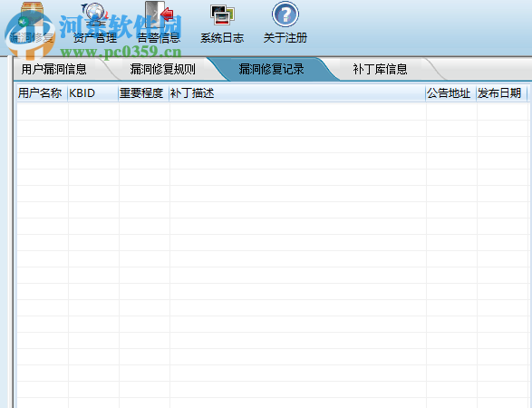Click the 公告地址 column header

pyautogui.click(x=451, y=93)
